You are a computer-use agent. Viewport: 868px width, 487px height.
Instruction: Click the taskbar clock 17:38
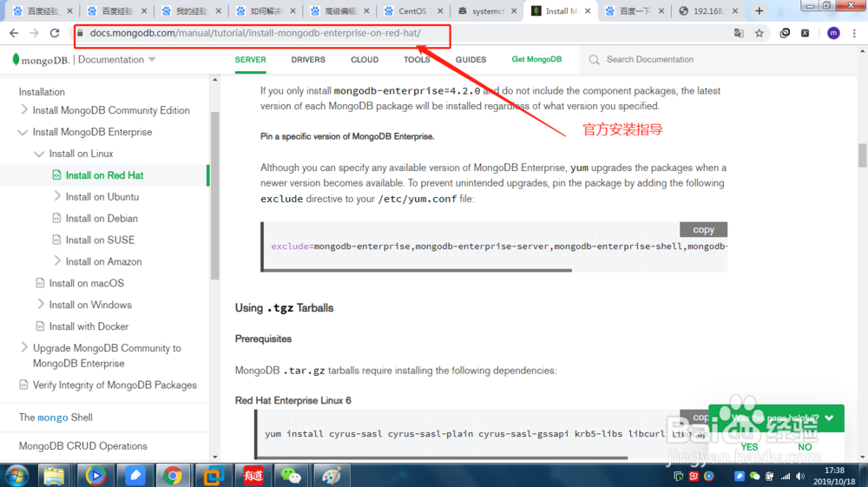coord(834,471)
